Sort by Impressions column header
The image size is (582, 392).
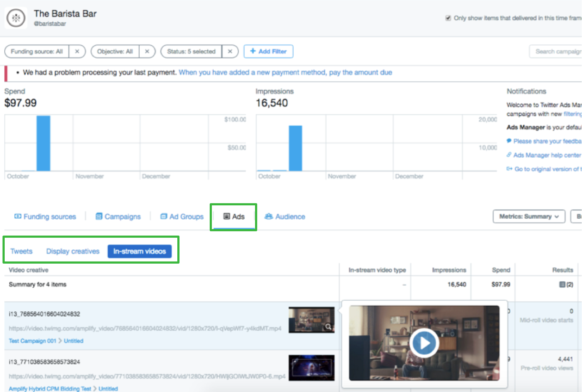click(x=449, y=270)
